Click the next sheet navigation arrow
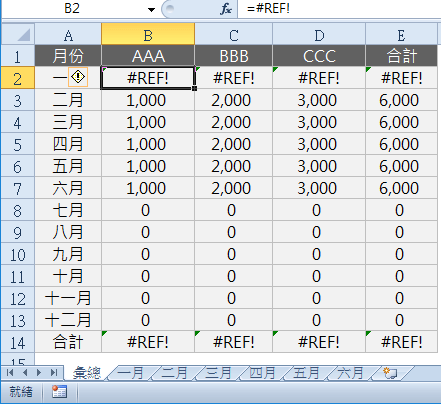Screen dimensions: 441x404 pos(39,373)
